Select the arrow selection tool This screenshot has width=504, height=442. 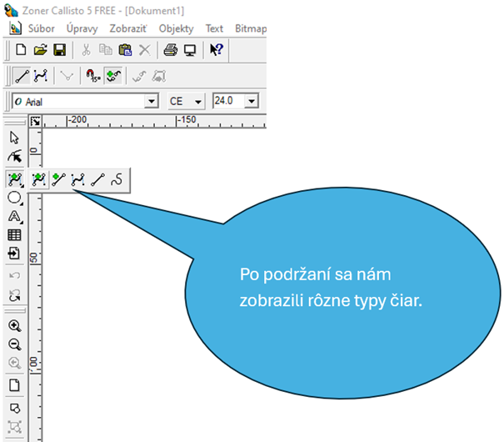pos(14,138)
